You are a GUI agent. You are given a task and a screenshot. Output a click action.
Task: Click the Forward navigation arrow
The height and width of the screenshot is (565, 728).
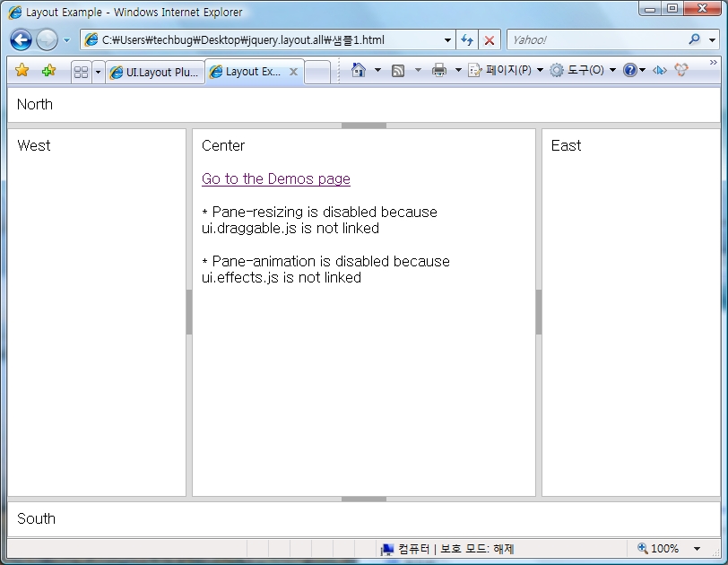[x=47, y=40]
